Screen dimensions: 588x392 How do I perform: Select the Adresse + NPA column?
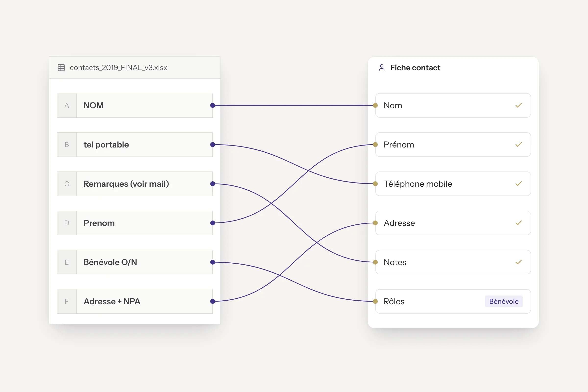coord(135,301)
